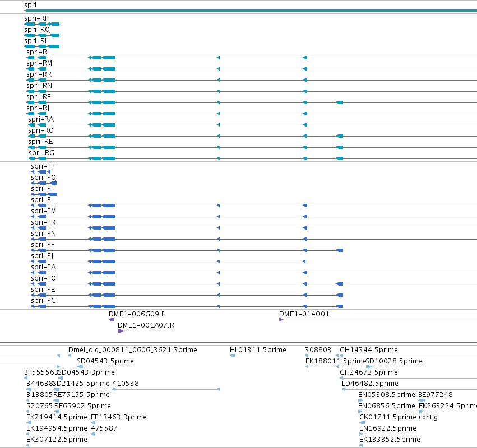The image size is (477, 448).
Task: Click the purple DME1-001A07.R arrow glyph
Action: [x=121, y=331]
